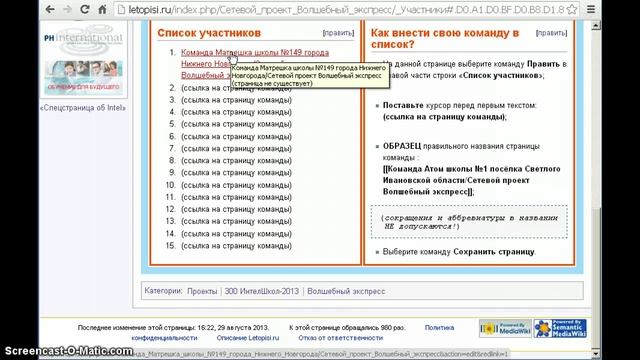The image size is (640, 360).
Task: Click list item 9 ссылка на страницу команды
Action: pyautogui.click(x=236, y=173)
